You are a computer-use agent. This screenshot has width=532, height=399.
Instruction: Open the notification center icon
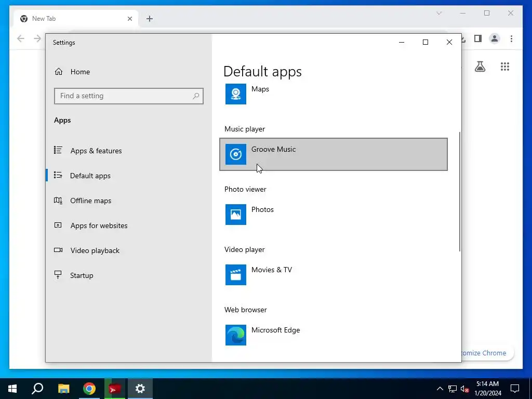[x=515, y=389]
